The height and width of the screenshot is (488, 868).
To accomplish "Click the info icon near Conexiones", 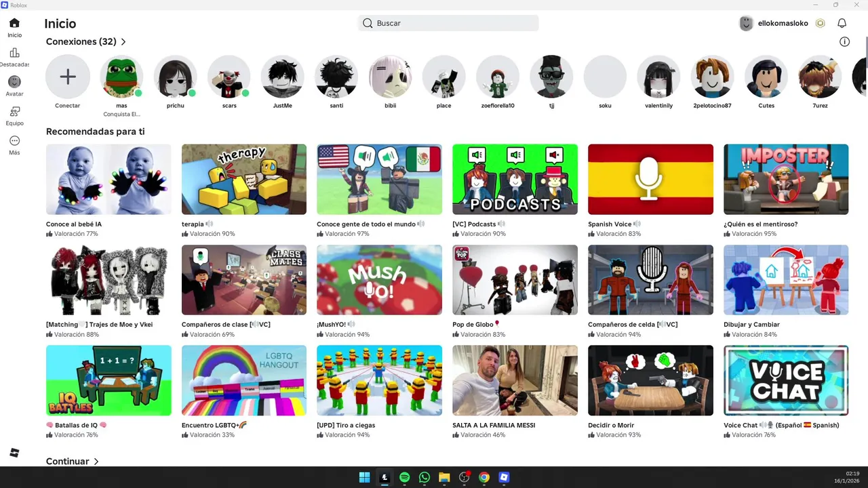I will click(x=844, y=41).
